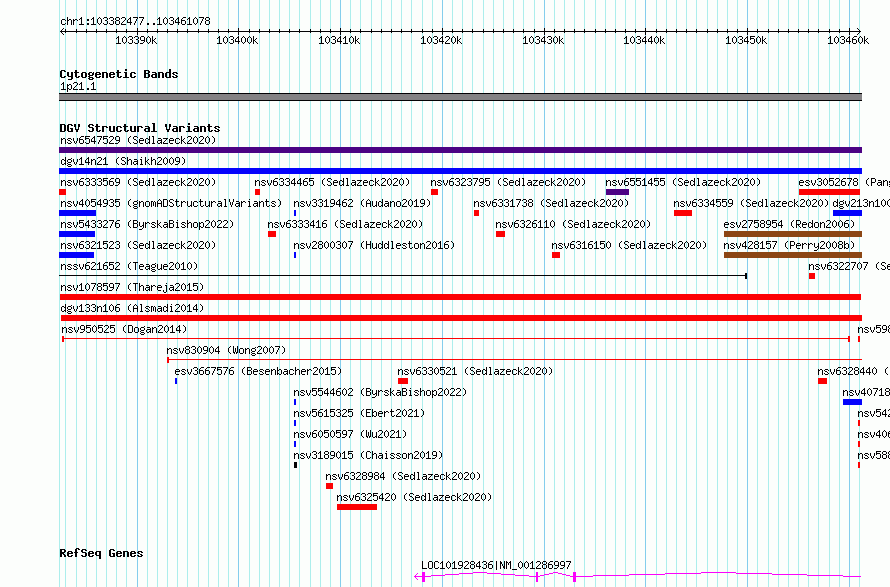Select blue bar under nsv4054935
Image resolution: width=890 pixels, height=587 pixels.
78,213
